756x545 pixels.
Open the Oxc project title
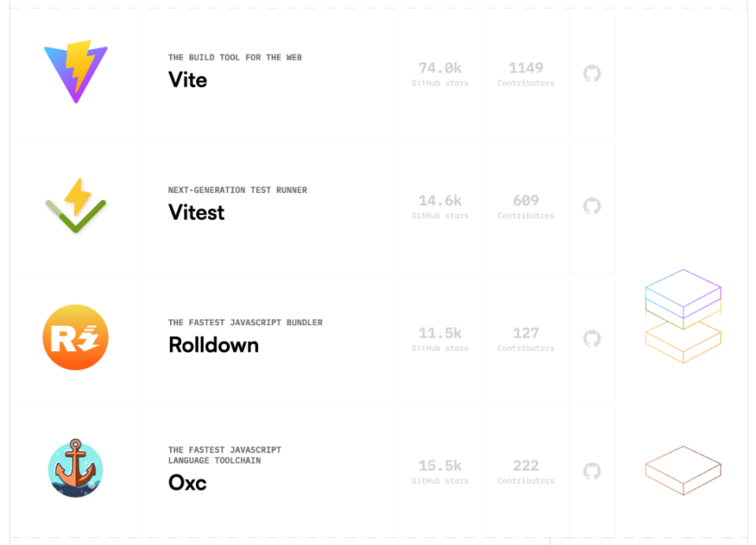(187, 482)
